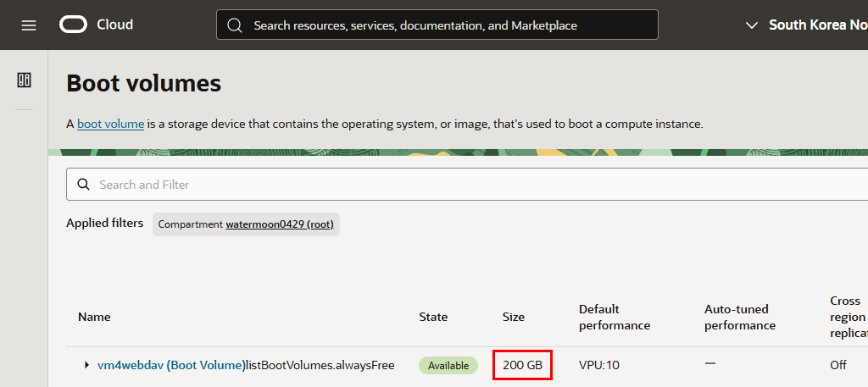Click the Compartment filter chip
Viewport: 868px width, 387px height.
190,224
